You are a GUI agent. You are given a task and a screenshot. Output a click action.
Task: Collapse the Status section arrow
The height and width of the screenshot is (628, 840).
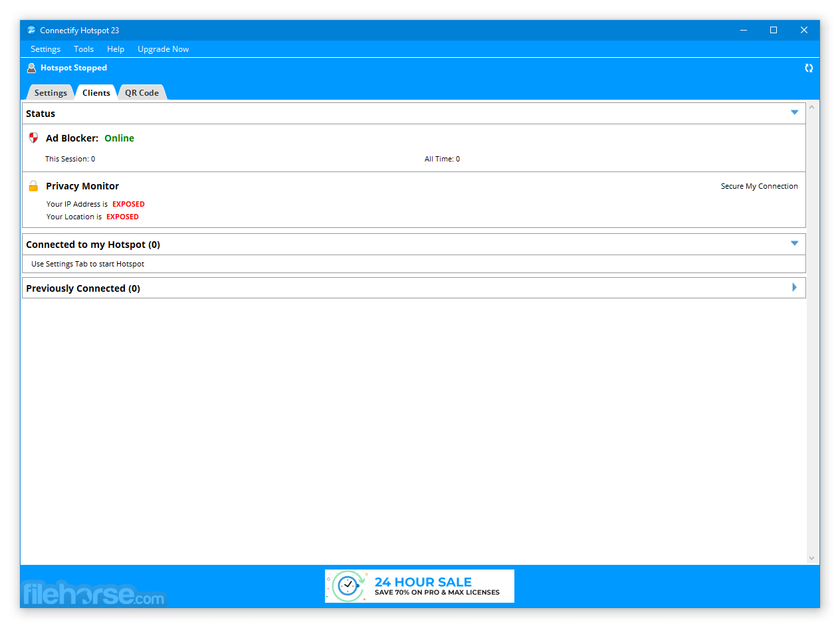(x=794, y=112)
